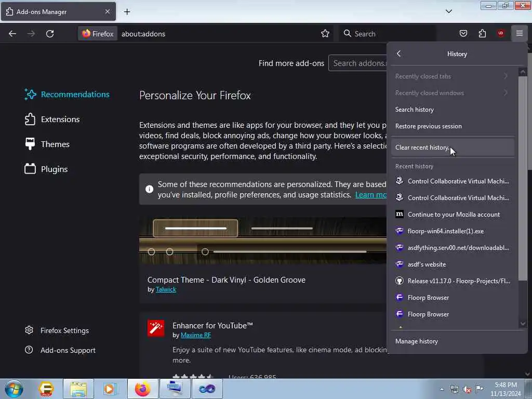This screenshot has height=399, width=532.
Task: Go back from the History panel
Action: [398, 54]
